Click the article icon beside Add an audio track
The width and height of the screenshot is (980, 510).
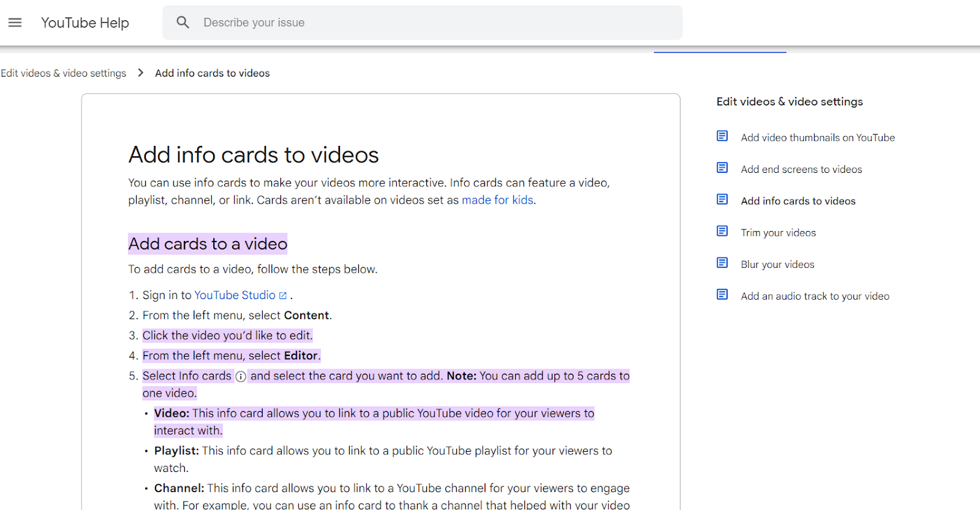point(722,295)
